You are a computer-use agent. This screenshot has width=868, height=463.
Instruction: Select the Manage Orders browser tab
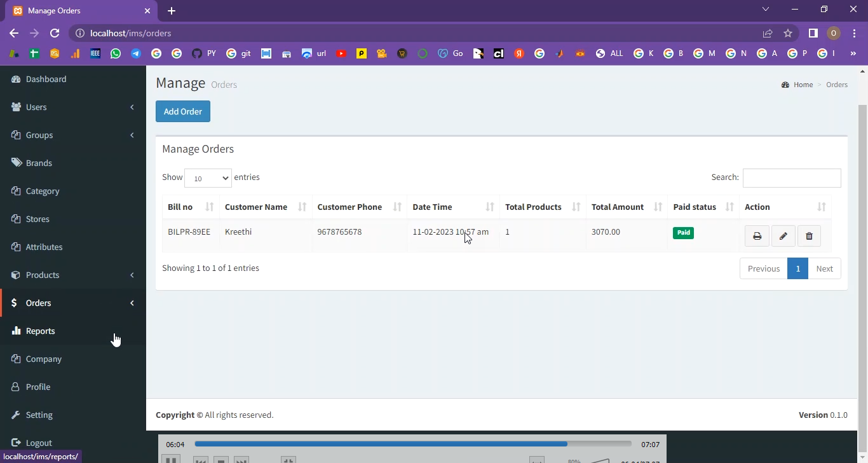[x=76, y=11]
